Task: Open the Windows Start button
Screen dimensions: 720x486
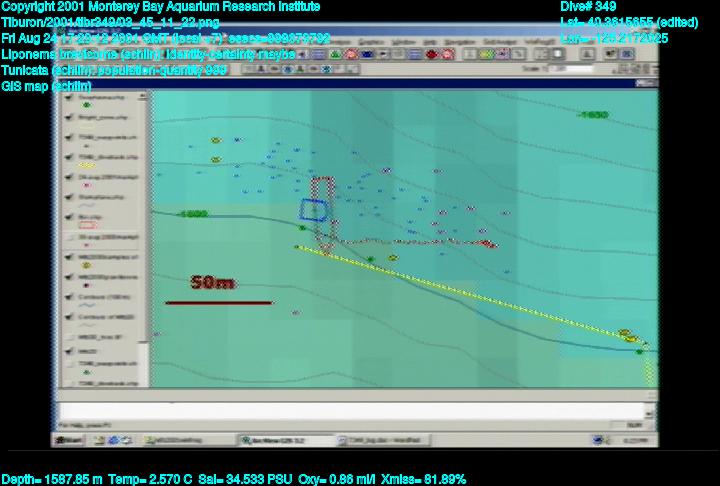Action: 69,440
